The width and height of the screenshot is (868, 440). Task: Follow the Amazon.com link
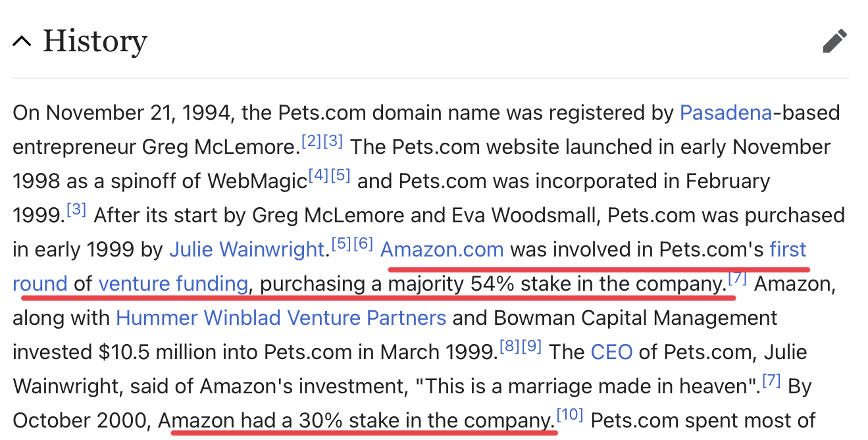[442, 250]
